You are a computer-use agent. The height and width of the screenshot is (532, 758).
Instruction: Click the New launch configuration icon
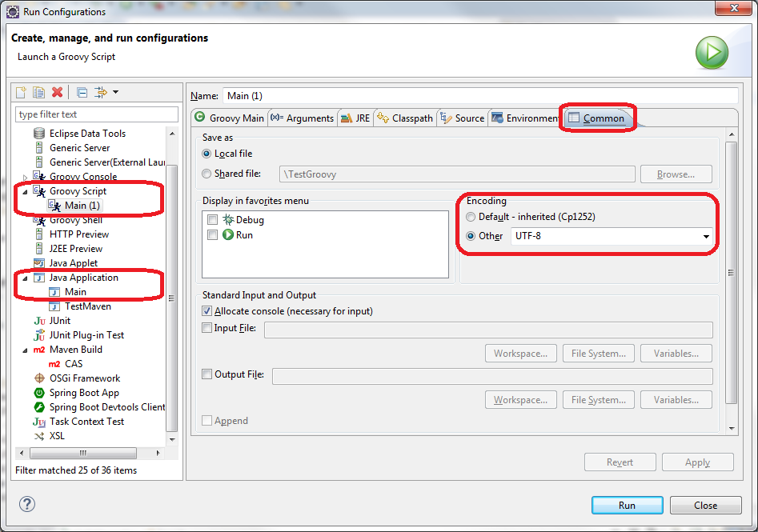[x=22, y=92]
